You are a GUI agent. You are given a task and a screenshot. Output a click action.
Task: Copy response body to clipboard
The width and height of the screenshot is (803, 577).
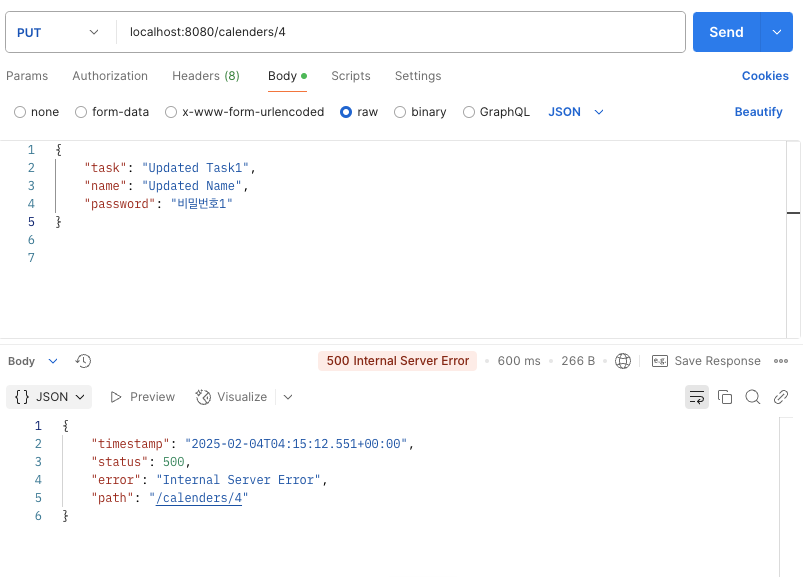[725, 397]
